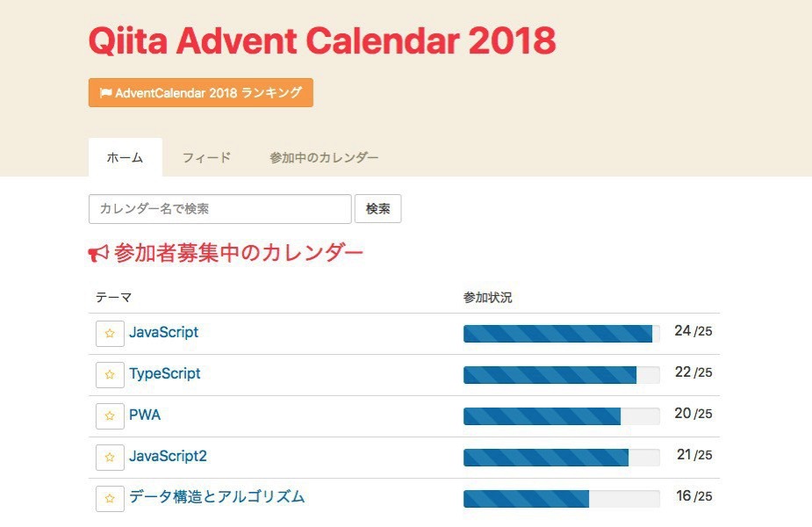Open the AdventCalendar 2018 ランキング button
The height and width of the screenshot is (527, 812).
pos(201,92)
